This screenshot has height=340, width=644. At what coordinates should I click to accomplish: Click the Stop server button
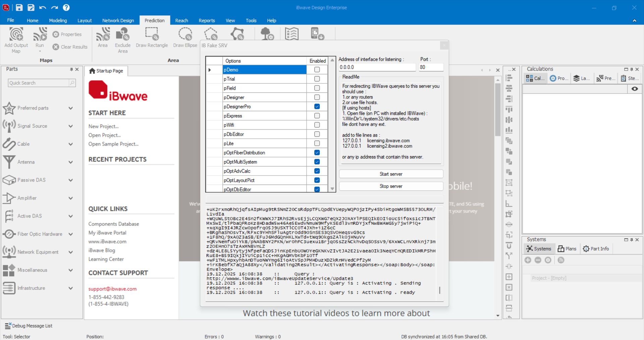pyautogui.click(x=391, y=186)
